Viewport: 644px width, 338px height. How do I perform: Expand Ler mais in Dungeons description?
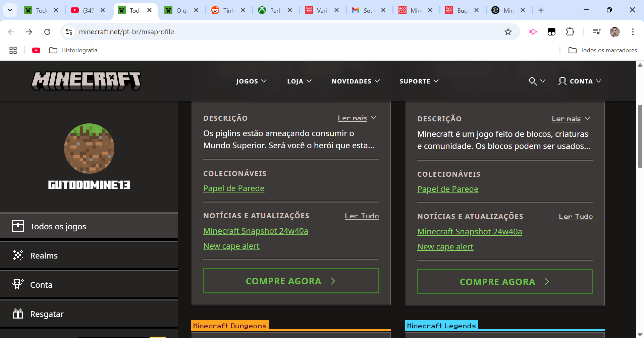point(357,118)
